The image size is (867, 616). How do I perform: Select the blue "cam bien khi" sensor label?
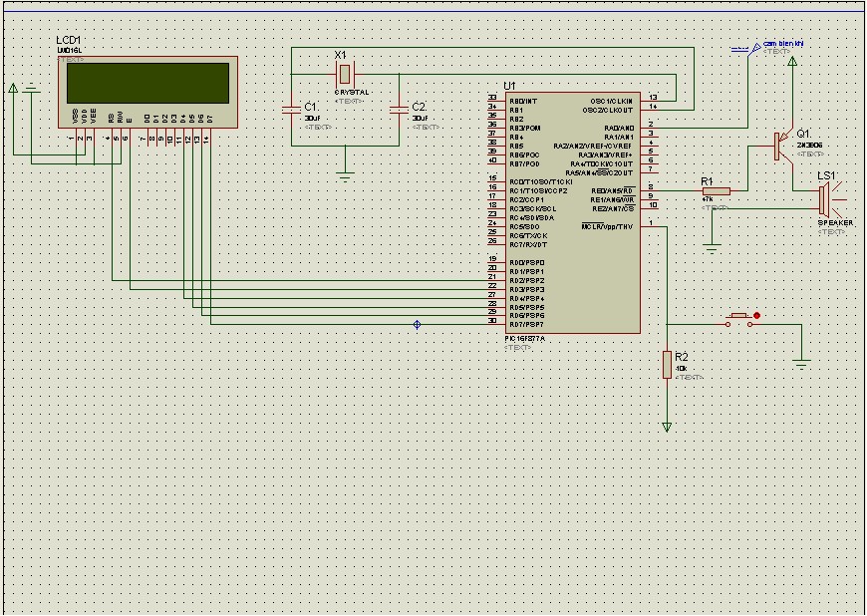pyautogui.click(x=783, y=44)
